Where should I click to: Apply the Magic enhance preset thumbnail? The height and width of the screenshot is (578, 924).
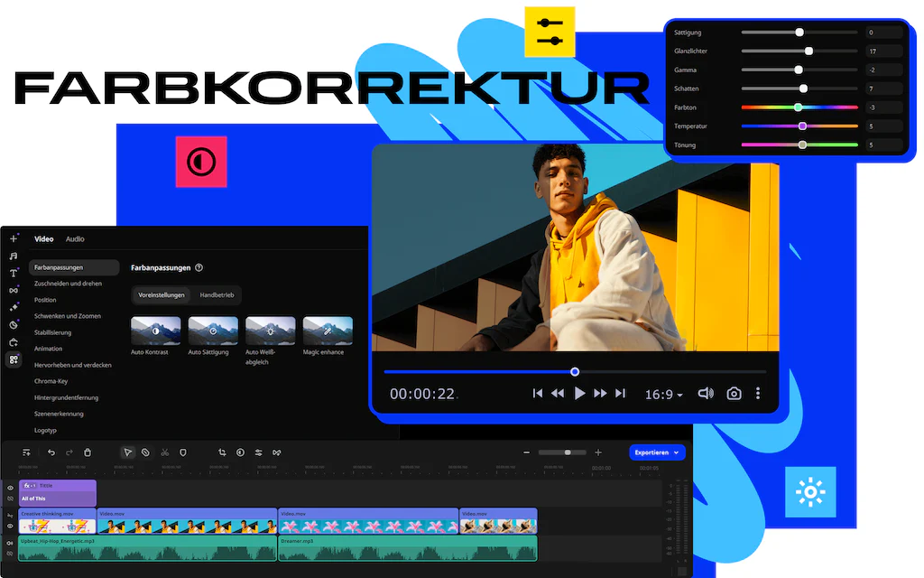click(x=328, y=331)
